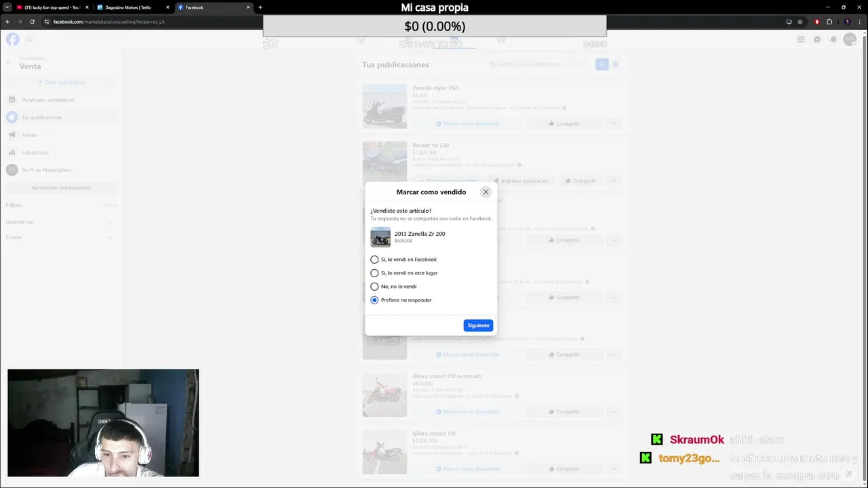Switch listings to grid view
Image resolution: width=868 pixels, height=488 pixels.
(616, 64)
